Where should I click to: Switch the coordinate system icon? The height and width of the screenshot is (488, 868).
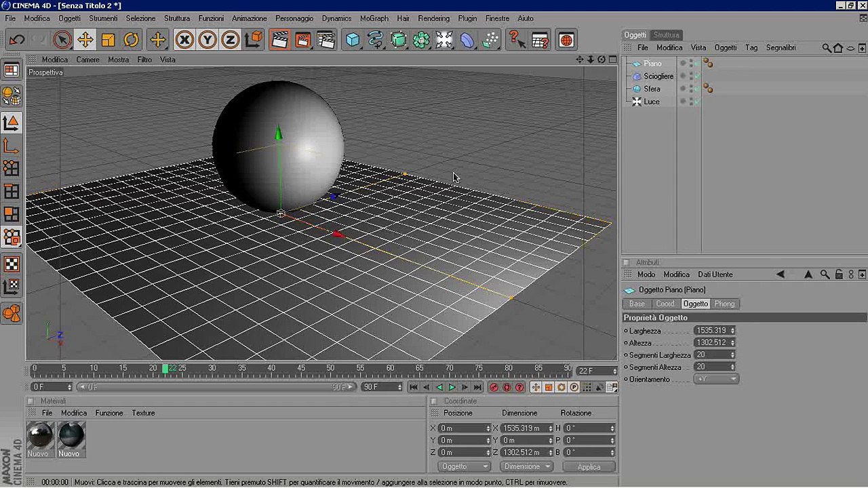coord(254,40)
